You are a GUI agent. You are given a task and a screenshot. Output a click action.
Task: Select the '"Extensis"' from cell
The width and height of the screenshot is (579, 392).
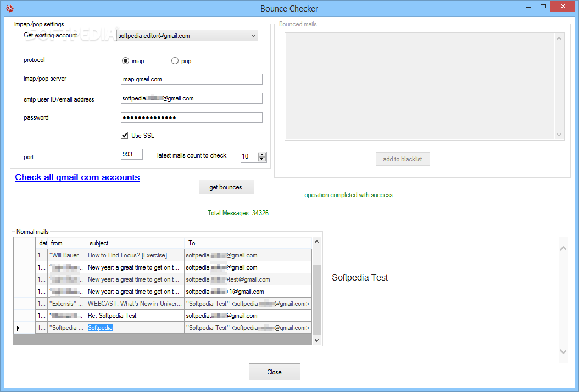click(x=67, y=304)
